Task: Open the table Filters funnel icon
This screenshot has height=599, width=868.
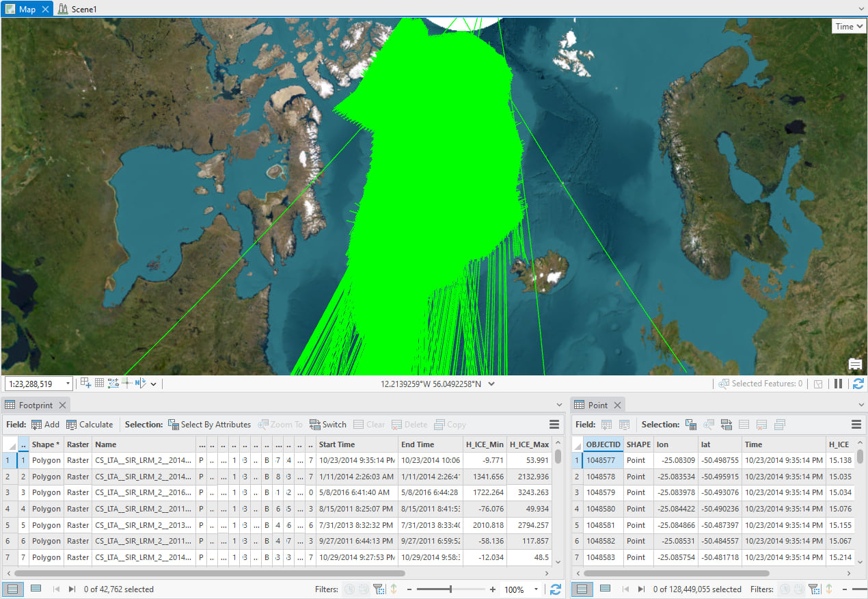Action: pyautogui.click(x=380, y=589)
